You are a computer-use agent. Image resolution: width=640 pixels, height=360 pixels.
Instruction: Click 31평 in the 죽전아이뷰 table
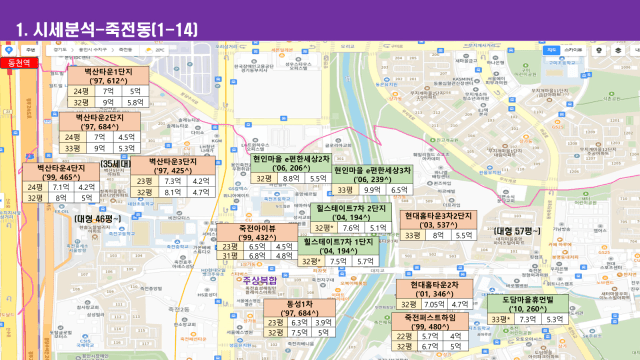(230, 256)
